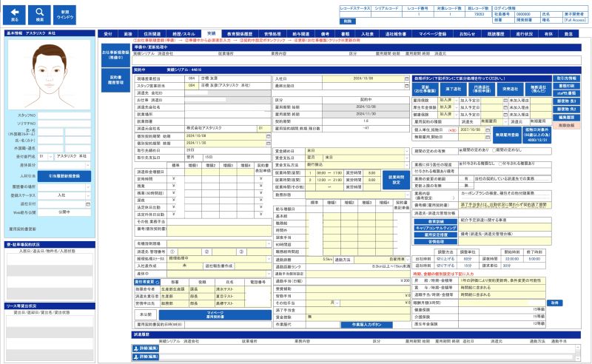Expand the 通勤方法 dropdown

(x=408, y=260)
